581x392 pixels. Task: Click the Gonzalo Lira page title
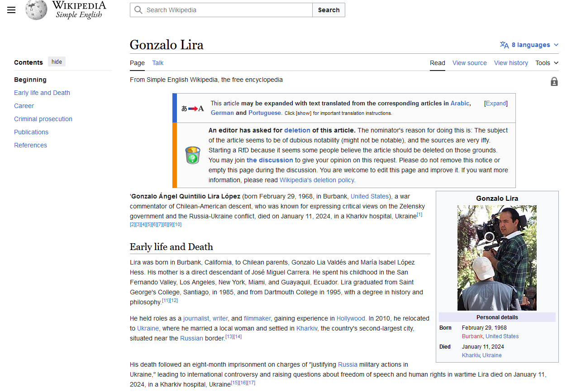pyautogui.click(x=167, y=45)
